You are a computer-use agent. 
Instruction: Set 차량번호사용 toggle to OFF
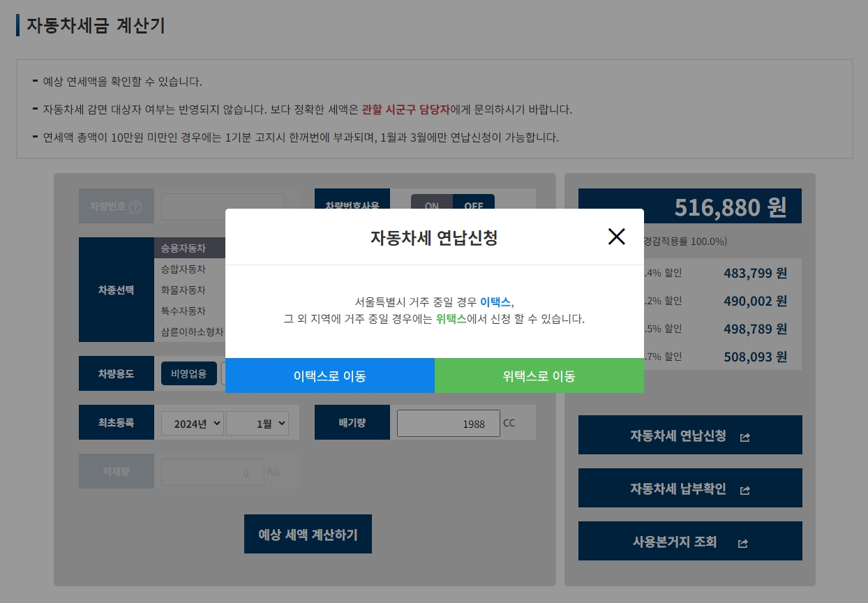point(474,206)
